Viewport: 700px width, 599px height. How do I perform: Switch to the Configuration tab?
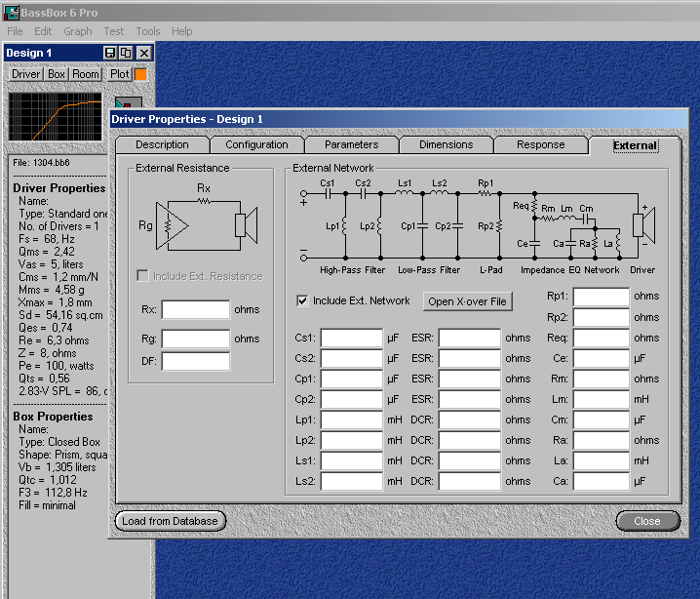tap(256, 144)
